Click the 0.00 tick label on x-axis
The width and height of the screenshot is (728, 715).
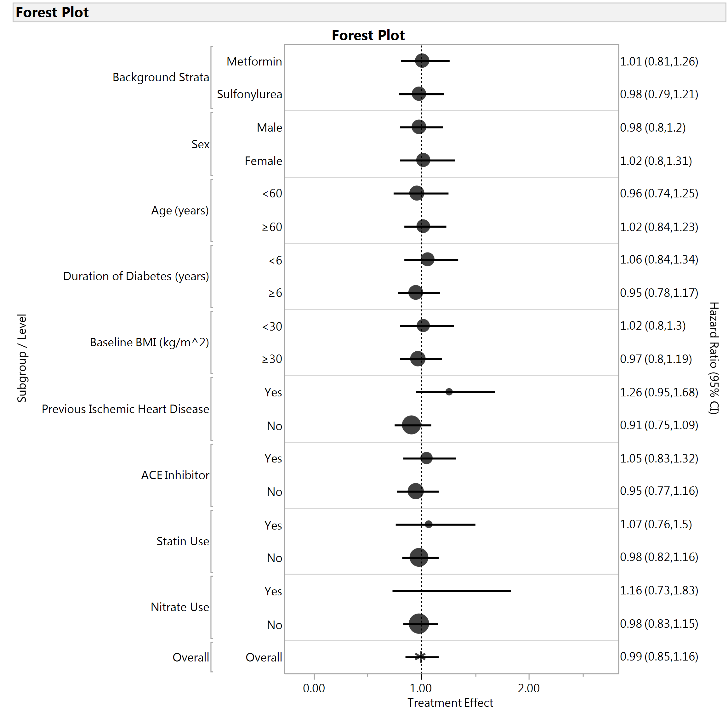[314, 688]
